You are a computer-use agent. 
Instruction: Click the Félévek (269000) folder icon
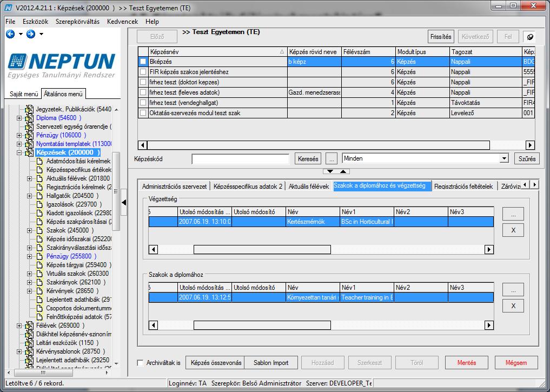click(x=30, y=325)
